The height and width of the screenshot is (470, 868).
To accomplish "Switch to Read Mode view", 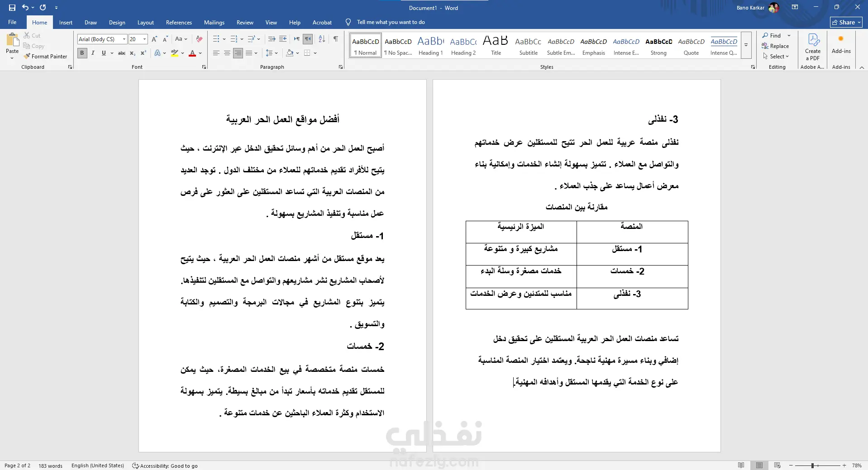I will click(x=741, y=465).
